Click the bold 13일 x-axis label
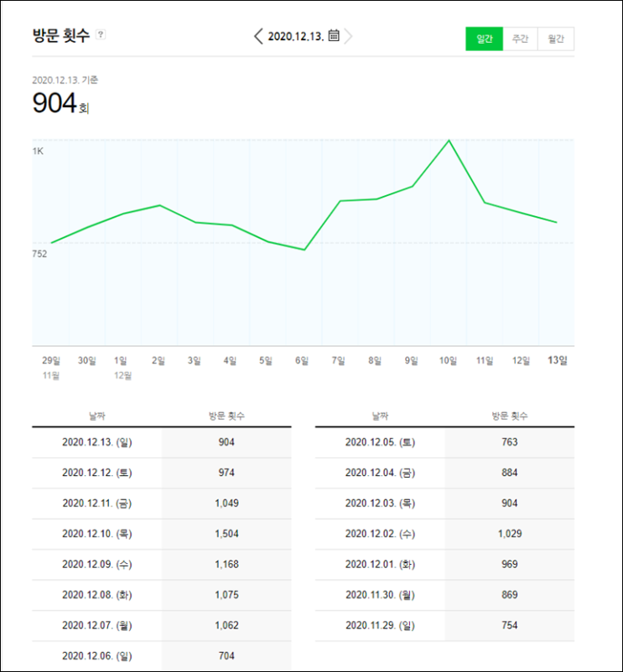 coord(558,360)
